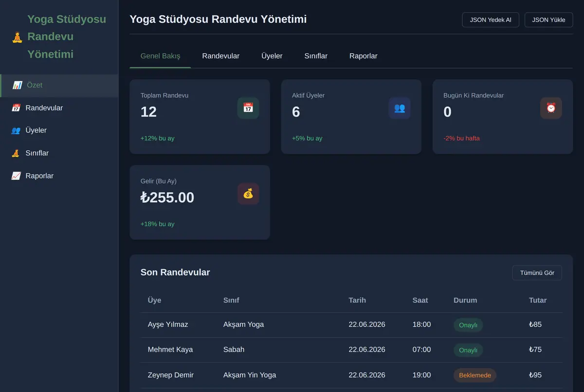Click the calendar icon on Toplam Randevu card

[248, 108]
